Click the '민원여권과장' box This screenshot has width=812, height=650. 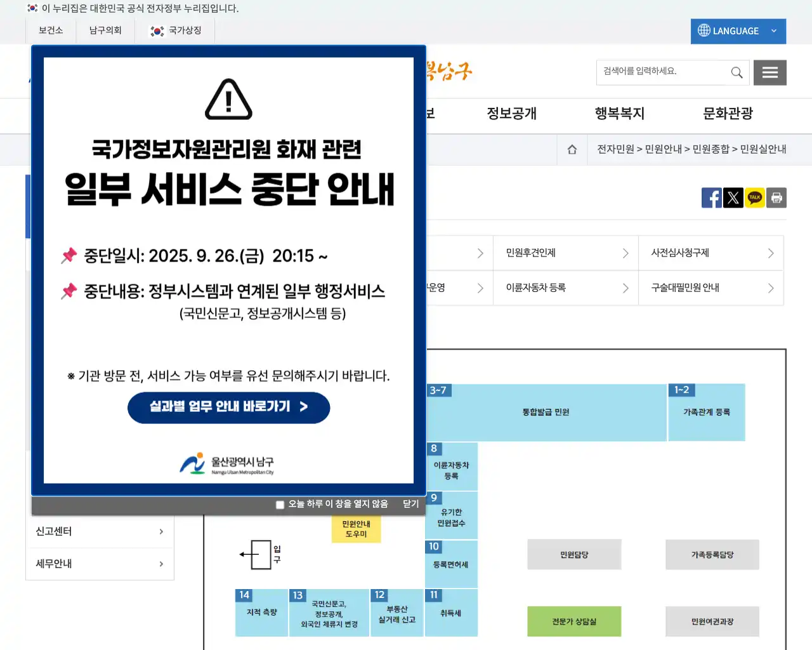pos(712,621)
